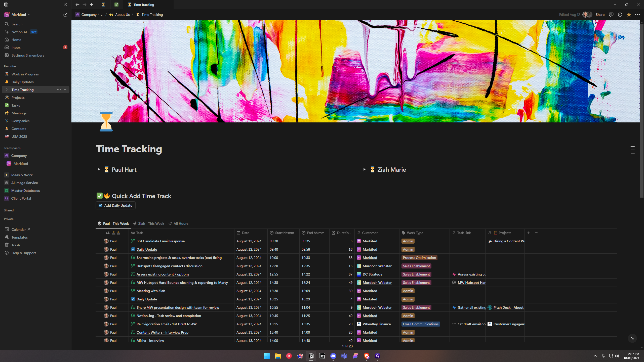Go forward with the right arrow
644x362 pixels.
point(85,5)
